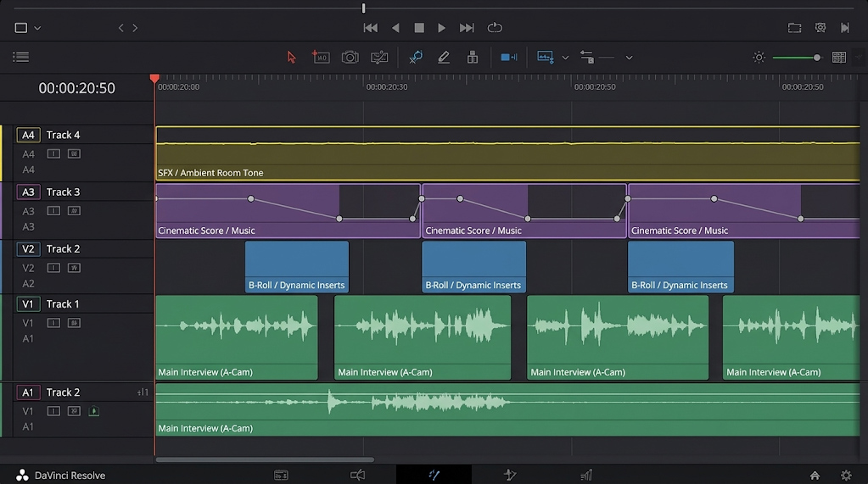This screenshot has height=484, width=868.
Task: Toggle the first small box icon in A3 track header
Action: 53,211
